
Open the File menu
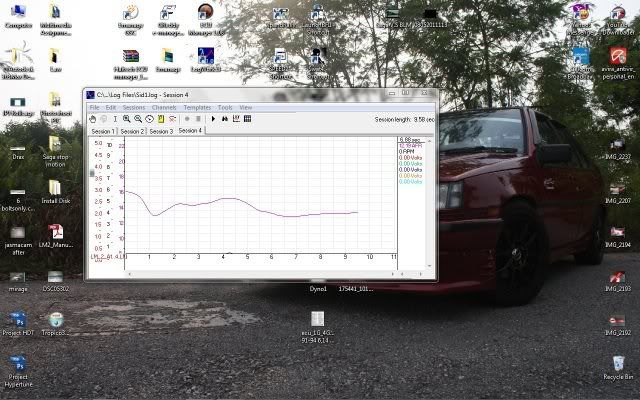point(94,107)
